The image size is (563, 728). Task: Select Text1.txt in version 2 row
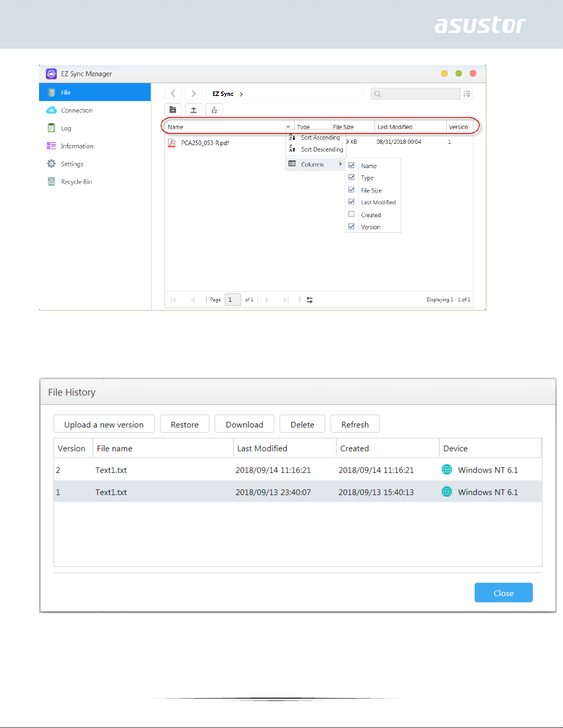[111, 470]
